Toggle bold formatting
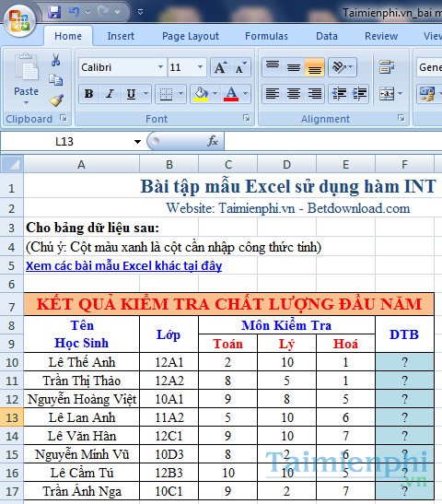The width and height of the screenshot is (442, 504). tap(89, 94)
